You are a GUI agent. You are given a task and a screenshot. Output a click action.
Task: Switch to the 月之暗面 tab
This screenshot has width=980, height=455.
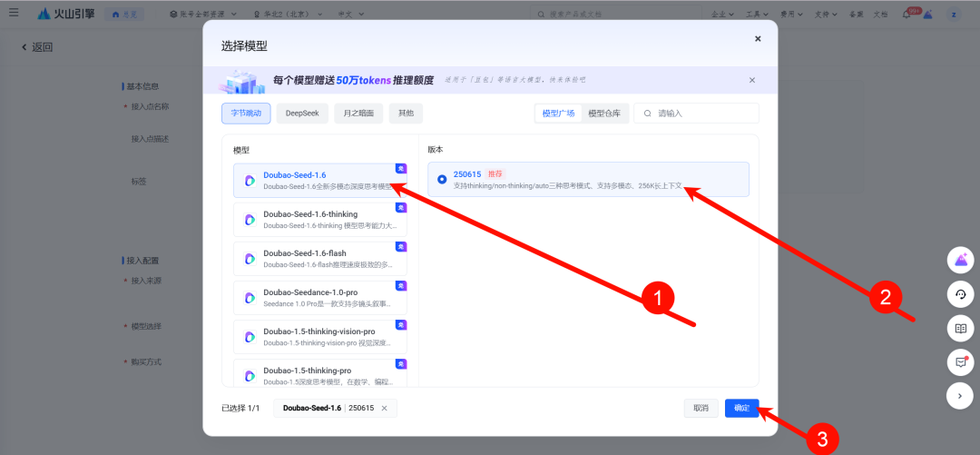[x=358, y=114]
